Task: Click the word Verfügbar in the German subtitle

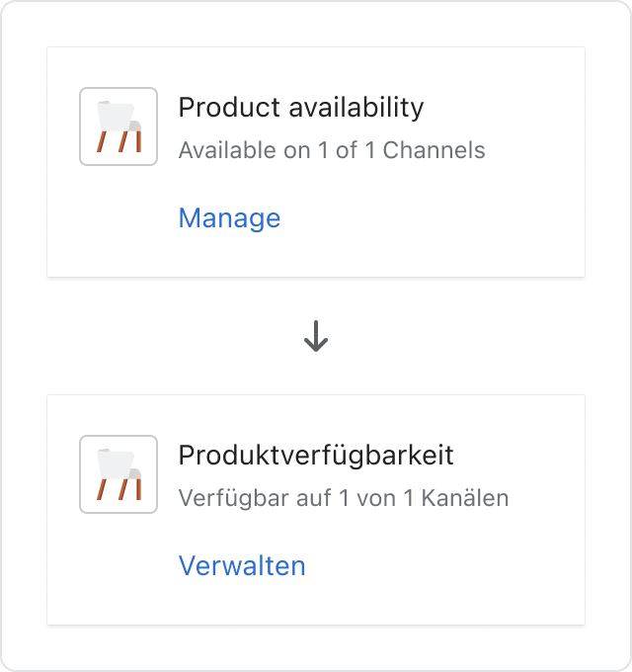Action: pos(233,498)
